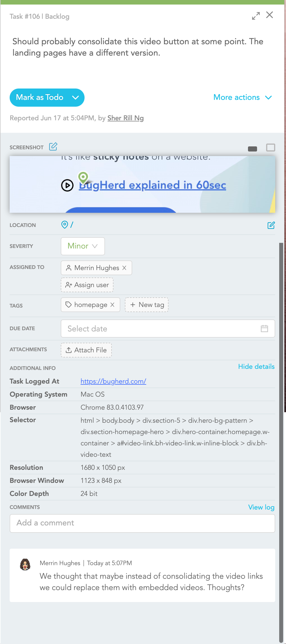Image resolution: width=286 pixels, height=644 pixels.
Task: Click calendar icon in due date
Action: (264, 329)
